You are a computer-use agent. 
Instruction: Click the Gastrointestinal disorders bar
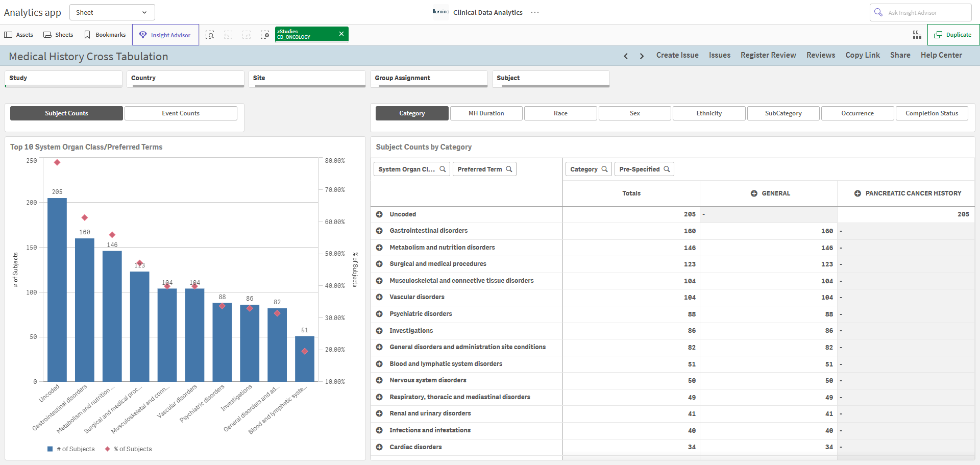click(x=85, y=310)
